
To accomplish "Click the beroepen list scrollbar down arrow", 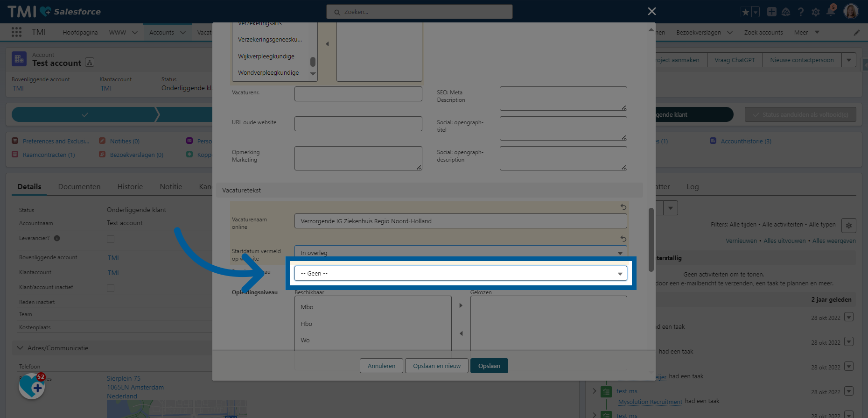I will pos(313,74).
